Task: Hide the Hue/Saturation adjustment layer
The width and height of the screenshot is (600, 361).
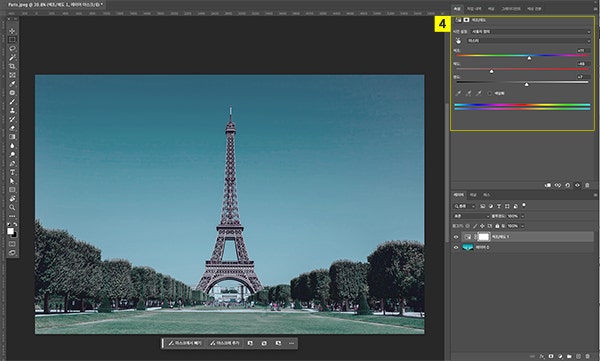Action: pyautogui.click(x=456, y=237)
